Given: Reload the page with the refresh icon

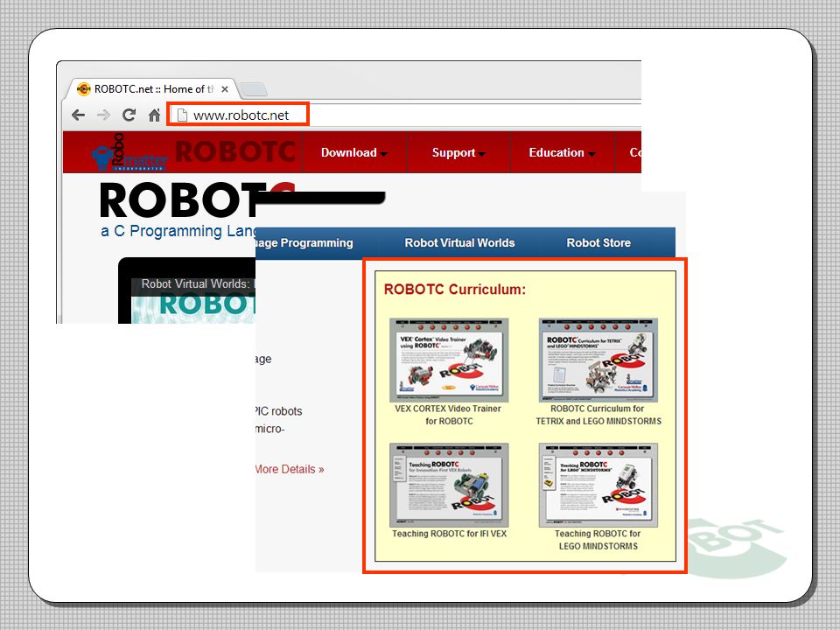Looking at the screenshot, I should pyautogui.click(x=129, y=115).
